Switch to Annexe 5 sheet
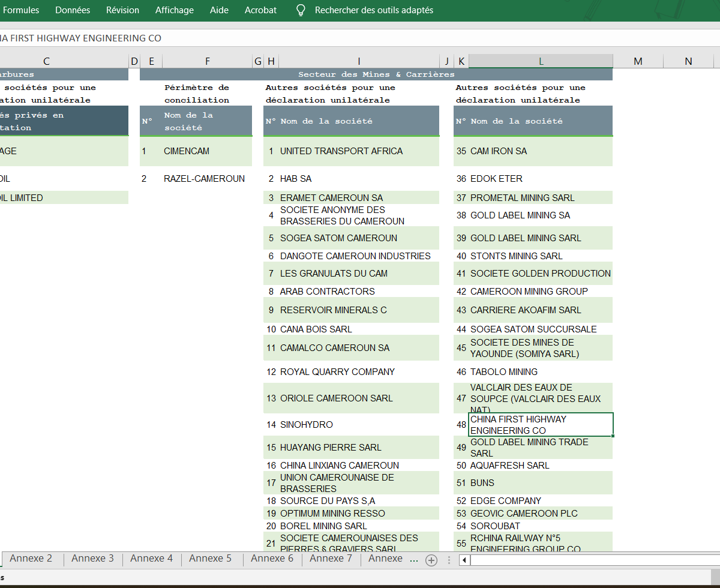Viewport: 720px width, 588px height. 210,559
